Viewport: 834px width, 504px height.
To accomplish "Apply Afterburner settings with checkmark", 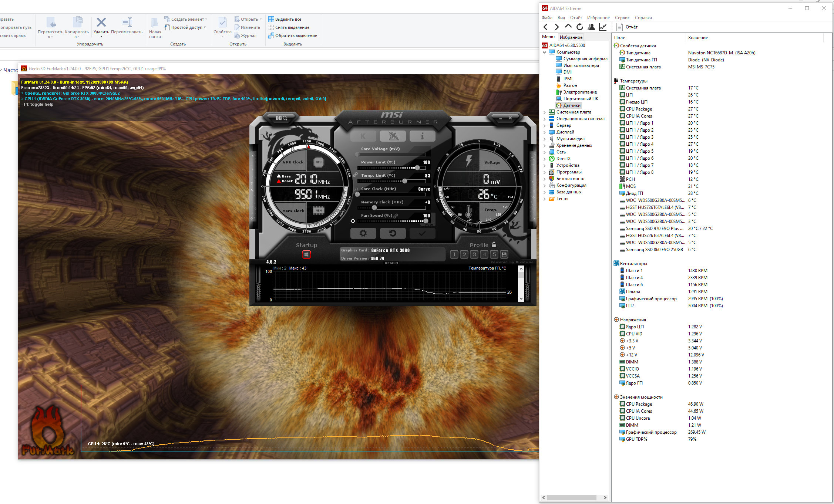I will (422, 233).
